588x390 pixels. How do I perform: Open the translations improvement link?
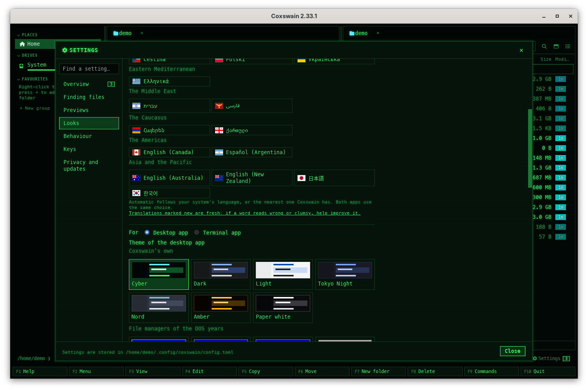coord(245,213)
